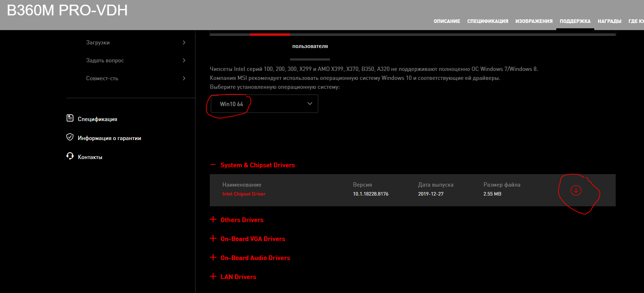Collapse System & Chipset Drivers with the minus icon
The width and height of the screenshot is (644, 293).
click(x=213, y=165)
